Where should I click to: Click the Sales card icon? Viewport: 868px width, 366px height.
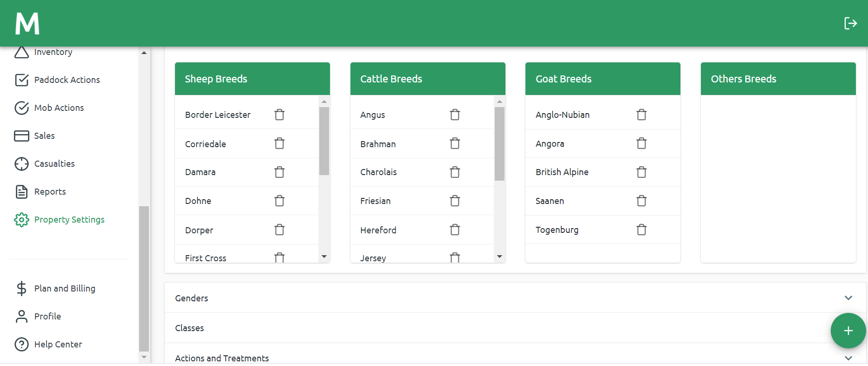click(21, 136)
